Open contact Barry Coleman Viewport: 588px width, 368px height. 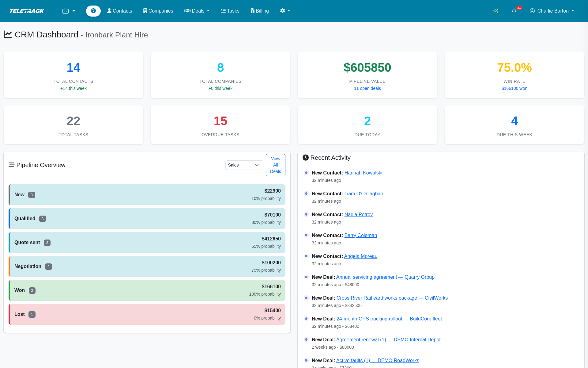click(361, 235)
